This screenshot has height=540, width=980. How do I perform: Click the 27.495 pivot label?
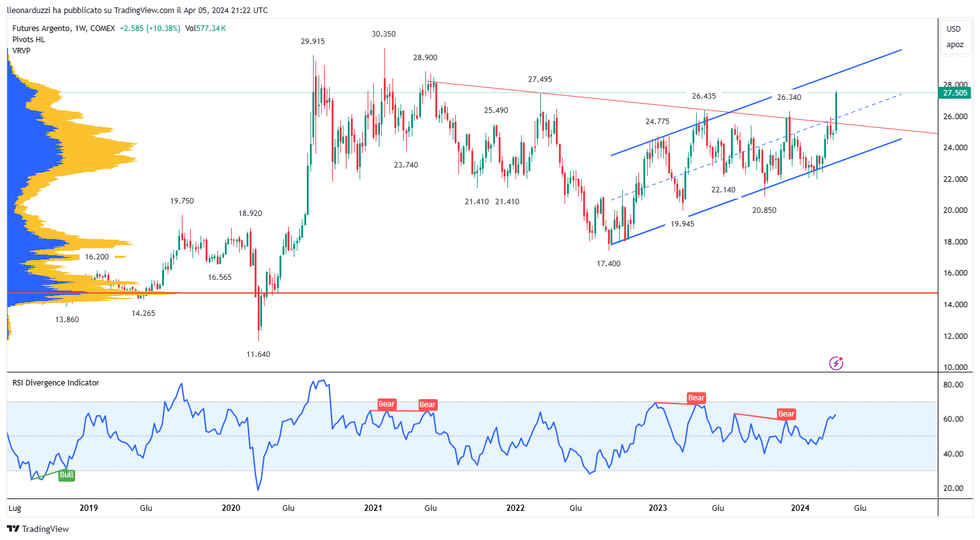point(540,79)
